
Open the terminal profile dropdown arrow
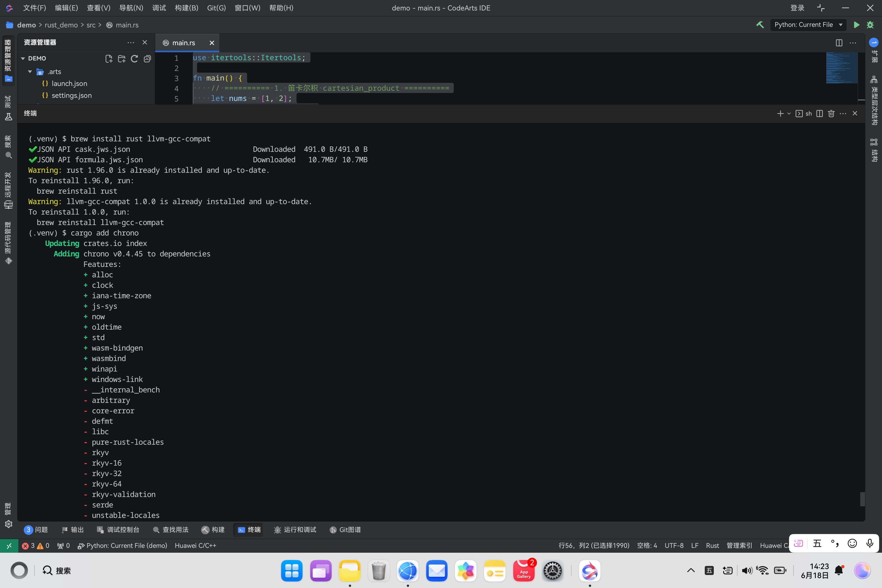point(789,113)
